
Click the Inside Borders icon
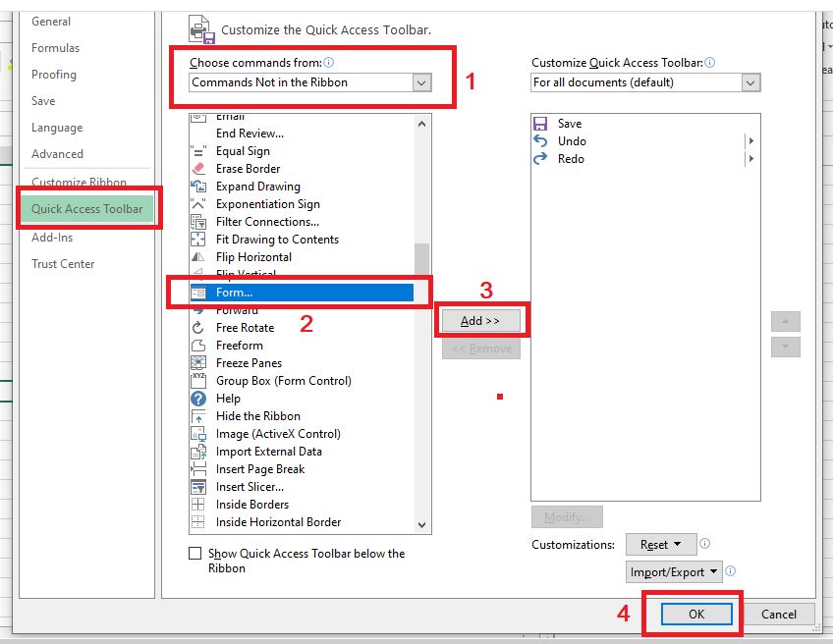pos(198,505)
